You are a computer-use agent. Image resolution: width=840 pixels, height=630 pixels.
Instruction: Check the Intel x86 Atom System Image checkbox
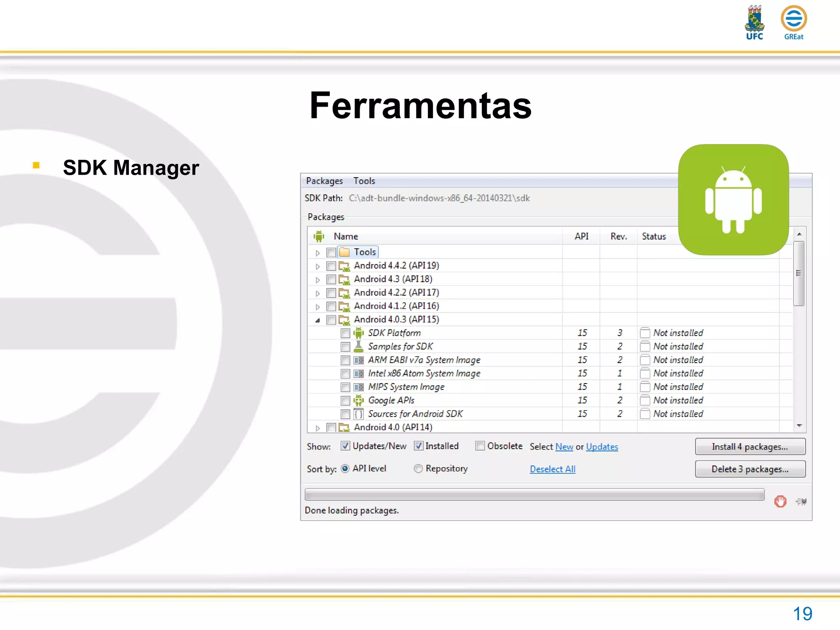(345, 374)
